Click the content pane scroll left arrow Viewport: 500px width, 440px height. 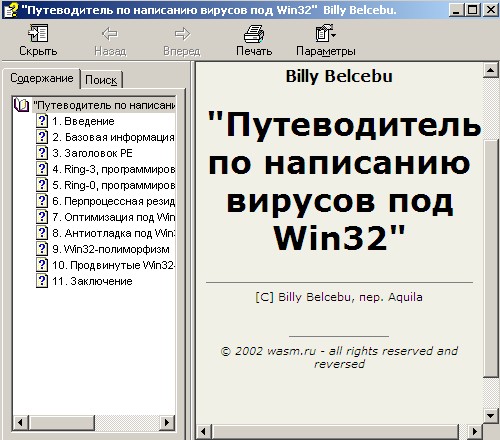pyautogui.click(x=203, y=432)
